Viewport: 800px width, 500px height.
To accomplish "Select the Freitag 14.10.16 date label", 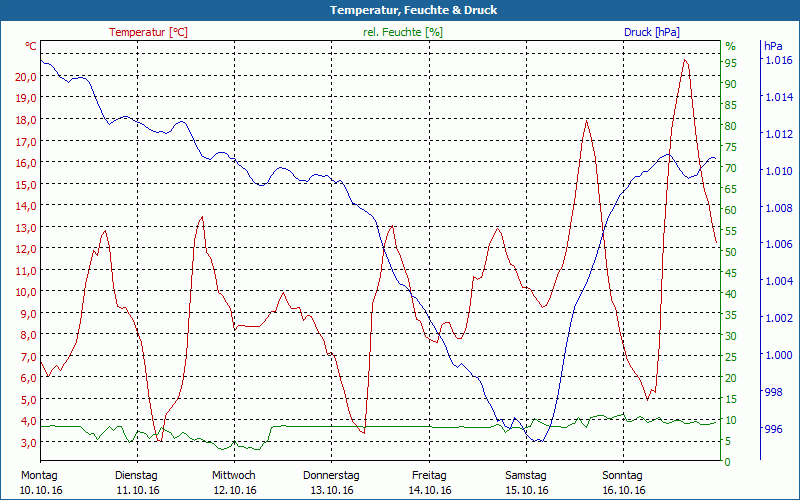I will point(429,483).
